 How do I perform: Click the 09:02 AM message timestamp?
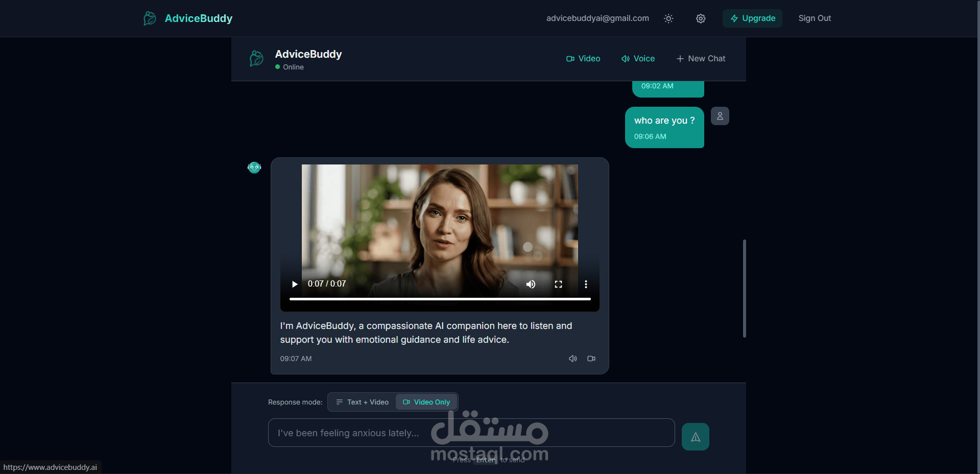pos(657,86)
